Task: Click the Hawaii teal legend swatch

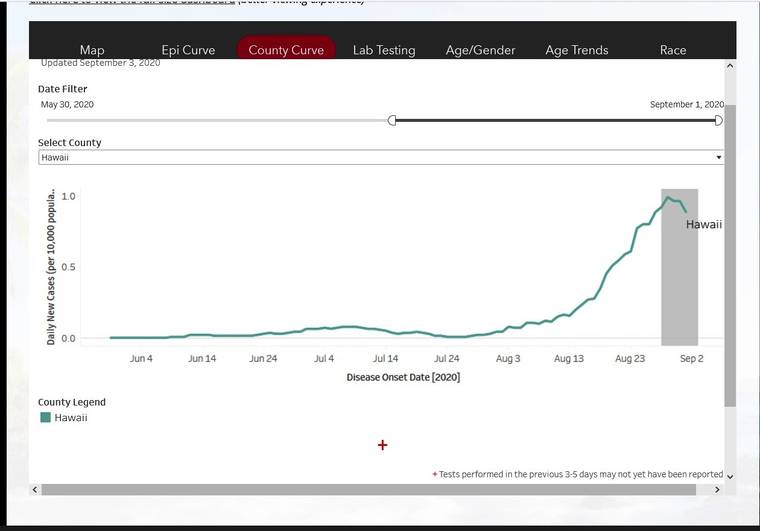Action: [x=45, y=418]
